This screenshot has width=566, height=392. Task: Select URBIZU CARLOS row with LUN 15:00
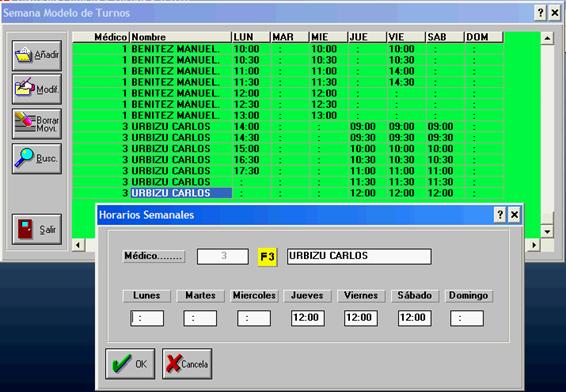pyautogui.click(x=288, y=149)
